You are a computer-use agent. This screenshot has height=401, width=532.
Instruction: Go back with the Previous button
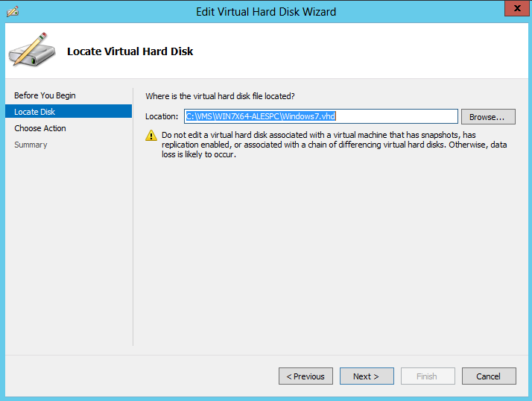point(305,376)
